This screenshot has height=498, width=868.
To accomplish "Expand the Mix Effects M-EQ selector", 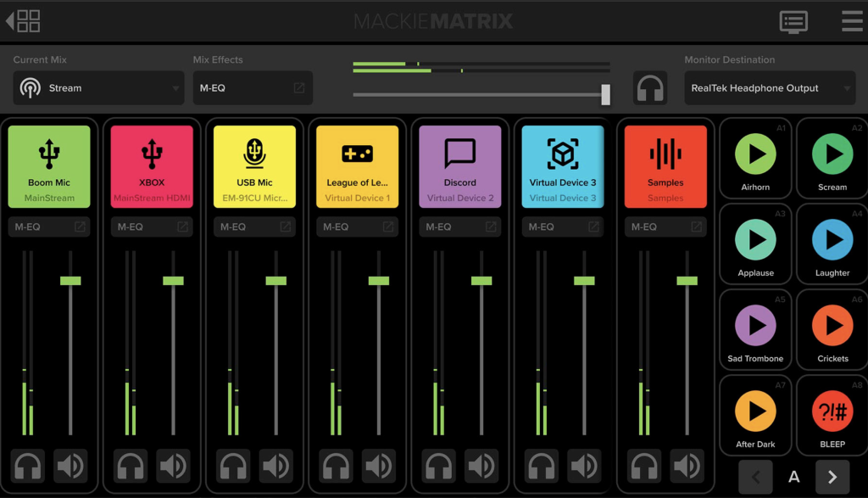I will pyautogui.click(x=252, y=87).
